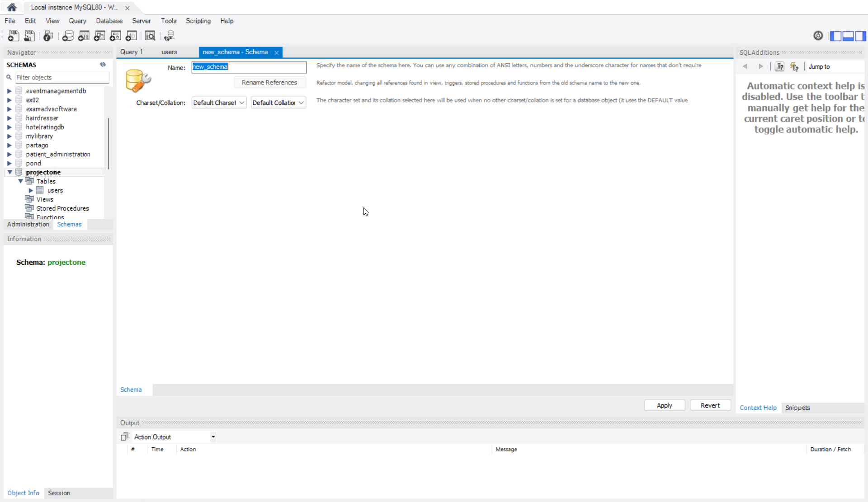868x502 pixels.
Task: Toggle the output area panel
Action: pos(849,36)
